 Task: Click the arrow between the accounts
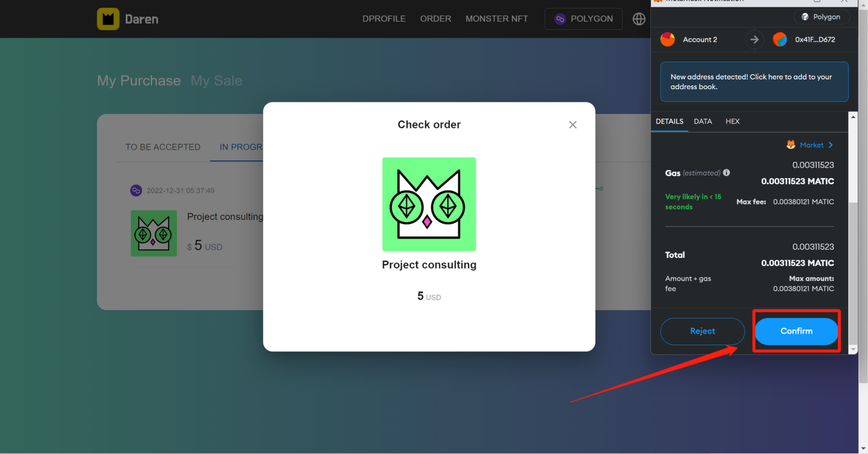[x=755, y=40]
